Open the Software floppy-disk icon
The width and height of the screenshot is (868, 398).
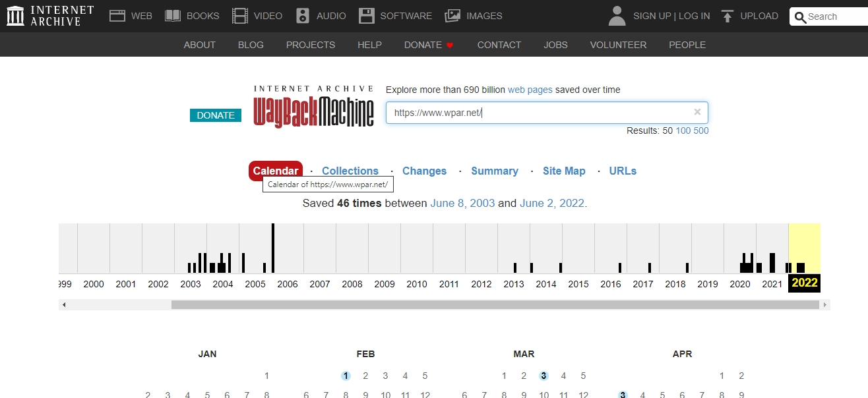[367, 16]
